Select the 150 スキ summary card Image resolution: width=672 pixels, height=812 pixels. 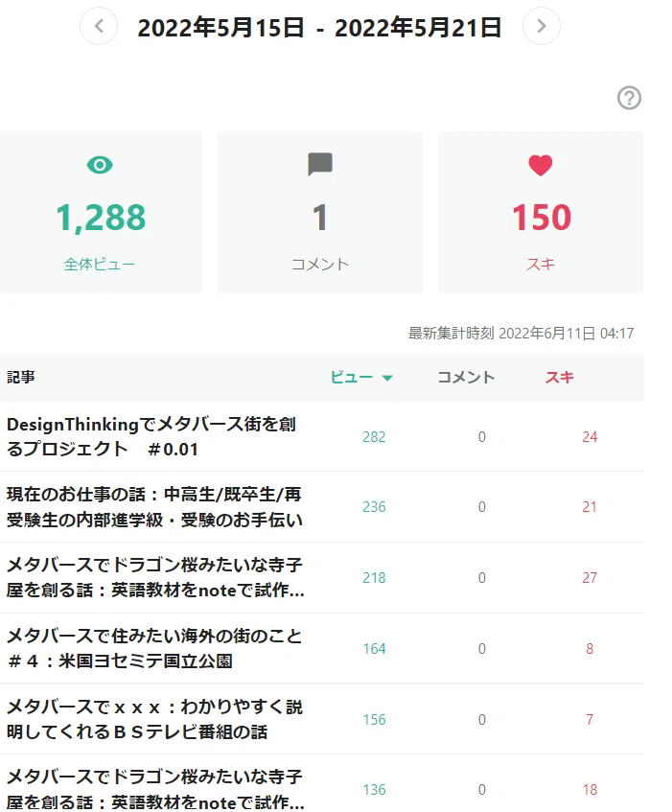pos(541,212)
